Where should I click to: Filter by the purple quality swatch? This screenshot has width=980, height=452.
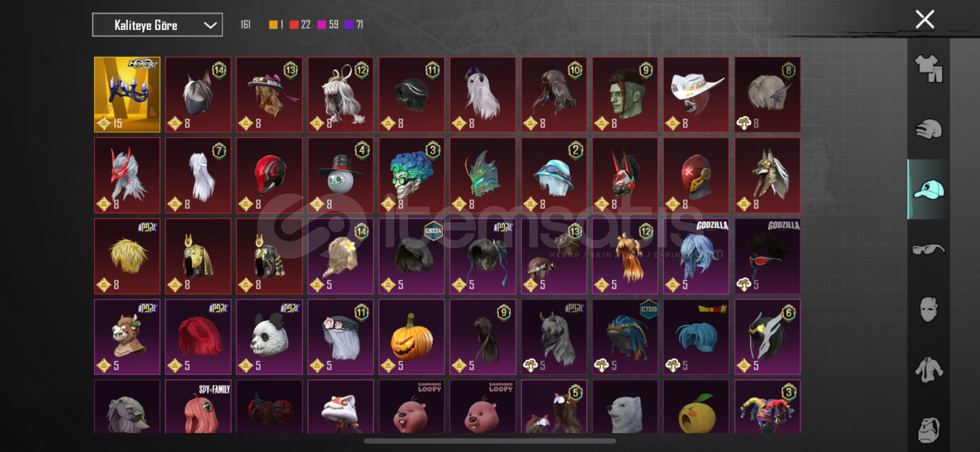349,25
